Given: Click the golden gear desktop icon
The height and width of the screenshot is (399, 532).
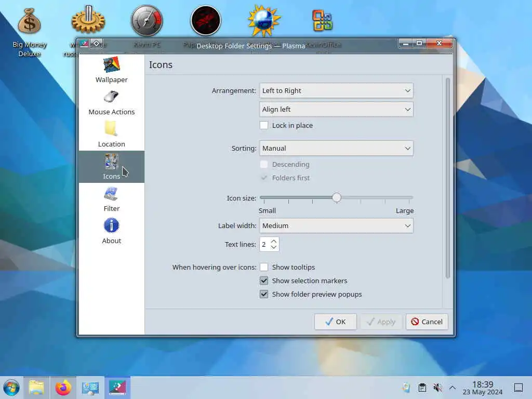Looking at the screenshot, I should (x=88, y=20).
